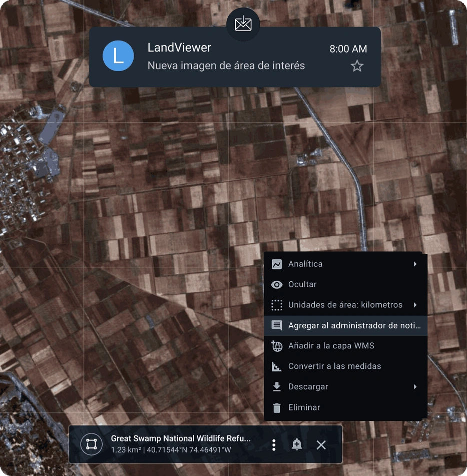
Task: Click the blue LandViewer "L" avatar
Action: click(x=118, y=56)
